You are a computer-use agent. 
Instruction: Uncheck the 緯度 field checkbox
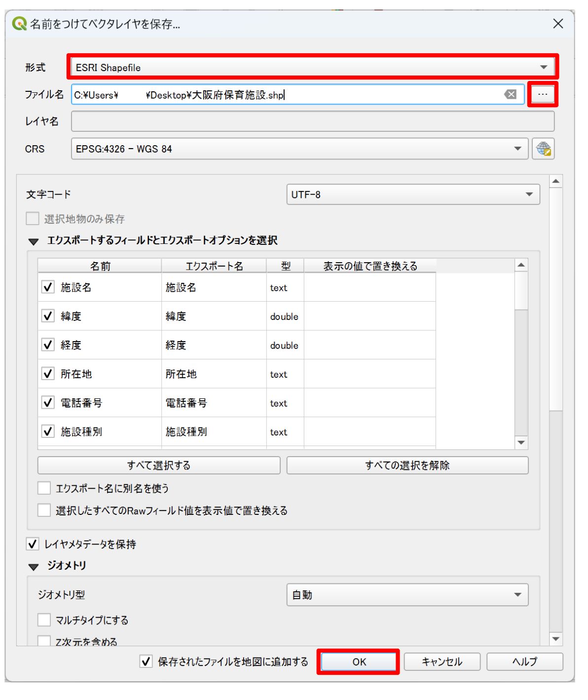[48, 316]
